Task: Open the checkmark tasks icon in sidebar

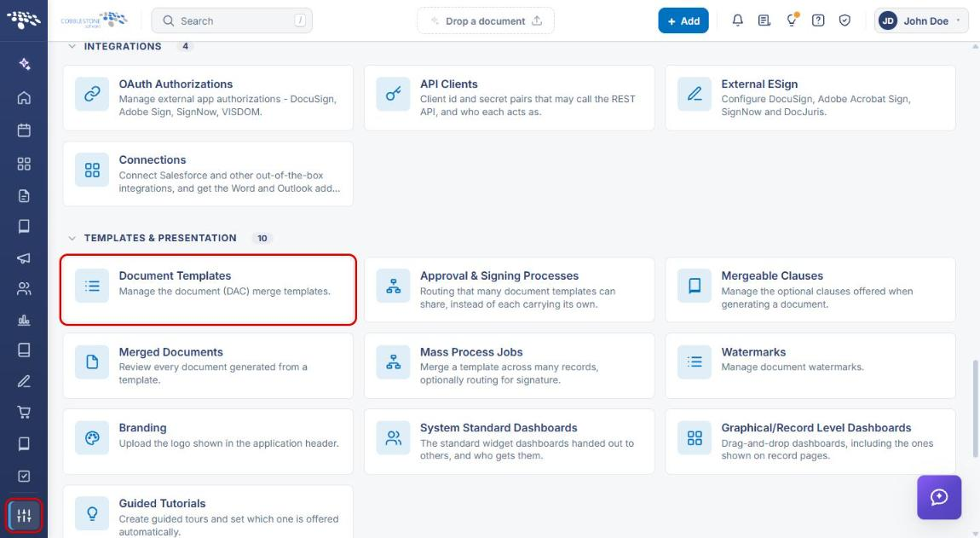Action: [24, 476]
